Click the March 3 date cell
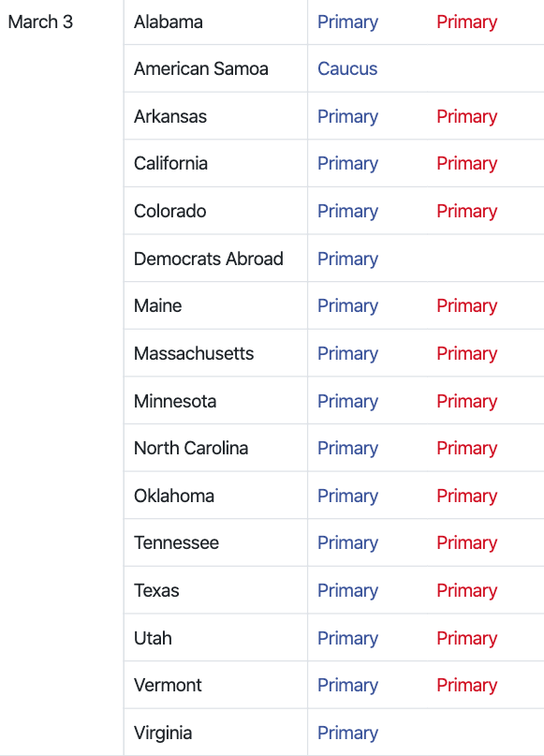This screenshot has height=756, width=544. [62, 378]
